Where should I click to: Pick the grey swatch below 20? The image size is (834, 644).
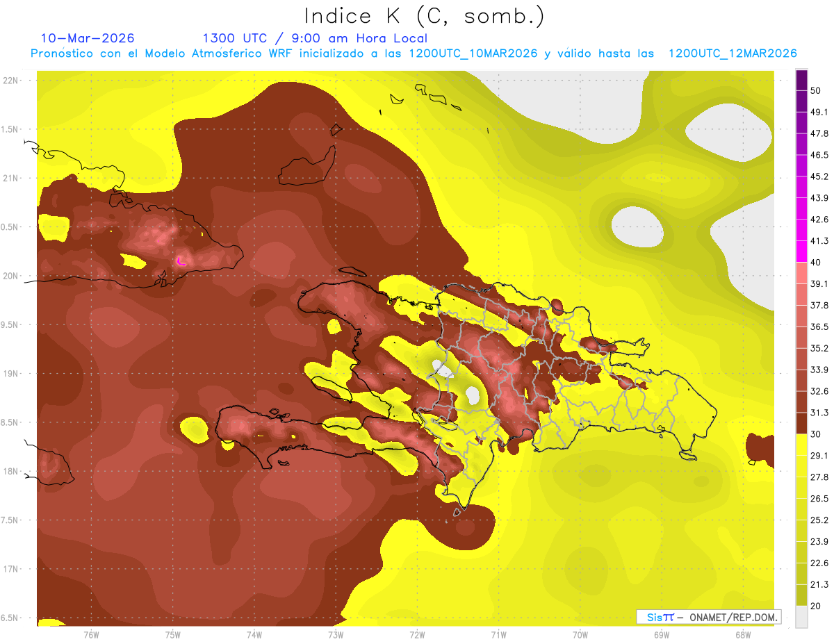pyautogui.click(x=801, y=617)
